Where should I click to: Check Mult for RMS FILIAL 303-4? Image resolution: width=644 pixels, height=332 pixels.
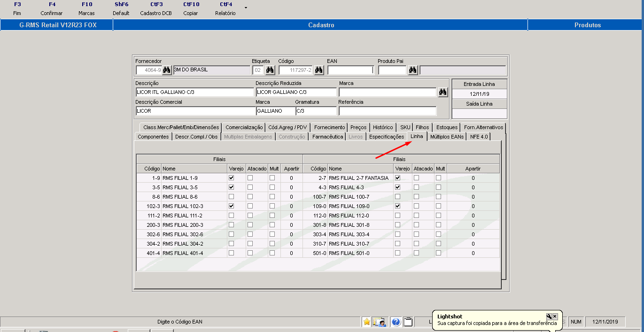(438, 234)
